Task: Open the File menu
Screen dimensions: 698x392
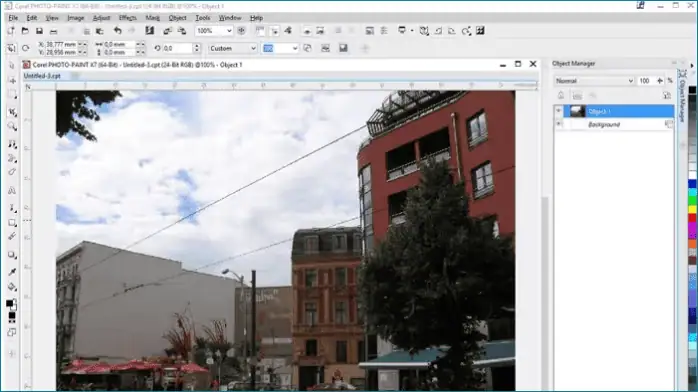Action: pyautogui.click(x=13, y=18)
